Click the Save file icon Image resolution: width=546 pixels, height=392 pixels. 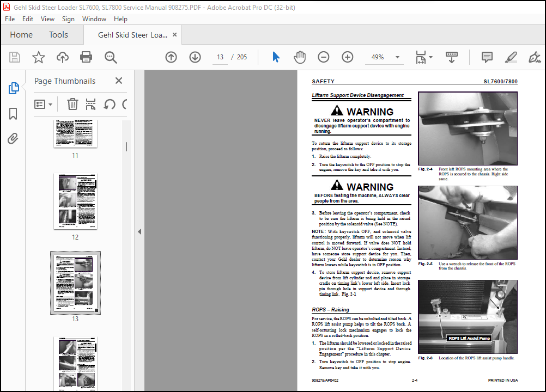pyautogui.click(x=15, y=57)
